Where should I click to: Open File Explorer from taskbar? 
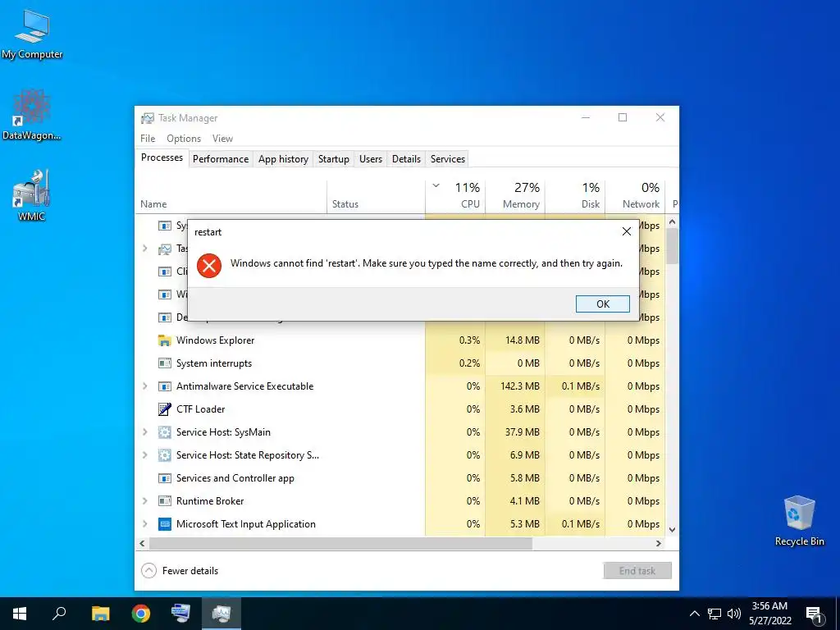point(100,614)
